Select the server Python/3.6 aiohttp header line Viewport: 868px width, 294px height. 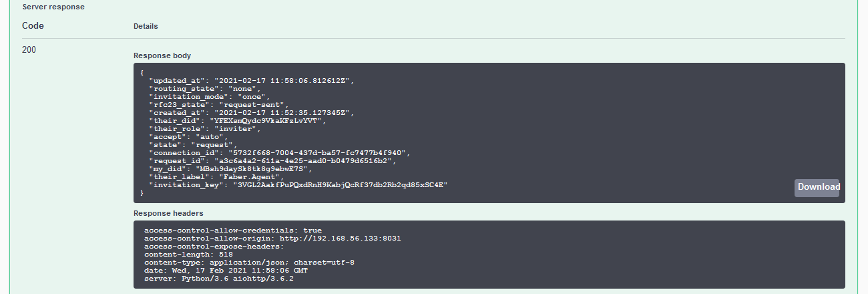pyautogui.click(x=219, y=279)
